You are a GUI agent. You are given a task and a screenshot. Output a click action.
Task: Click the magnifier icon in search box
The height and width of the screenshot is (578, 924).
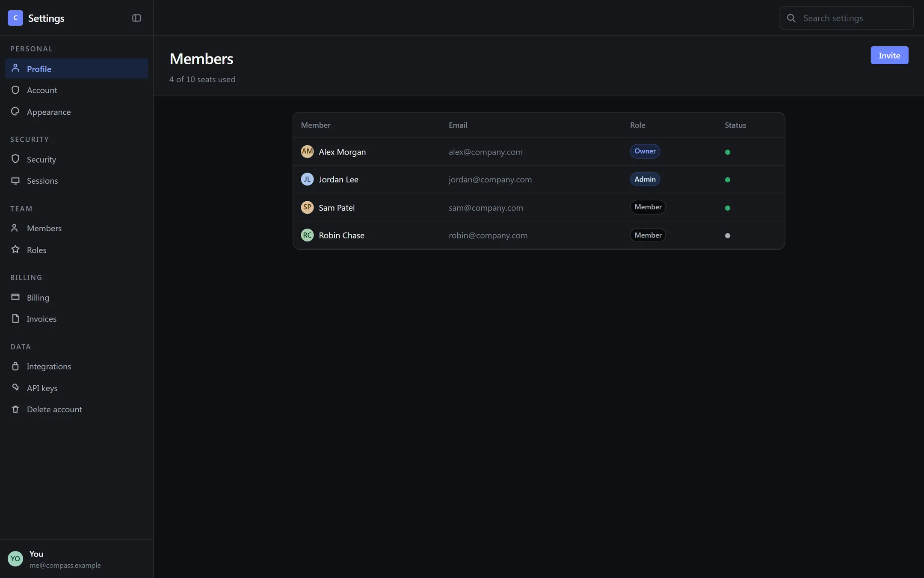pos(791,18)
